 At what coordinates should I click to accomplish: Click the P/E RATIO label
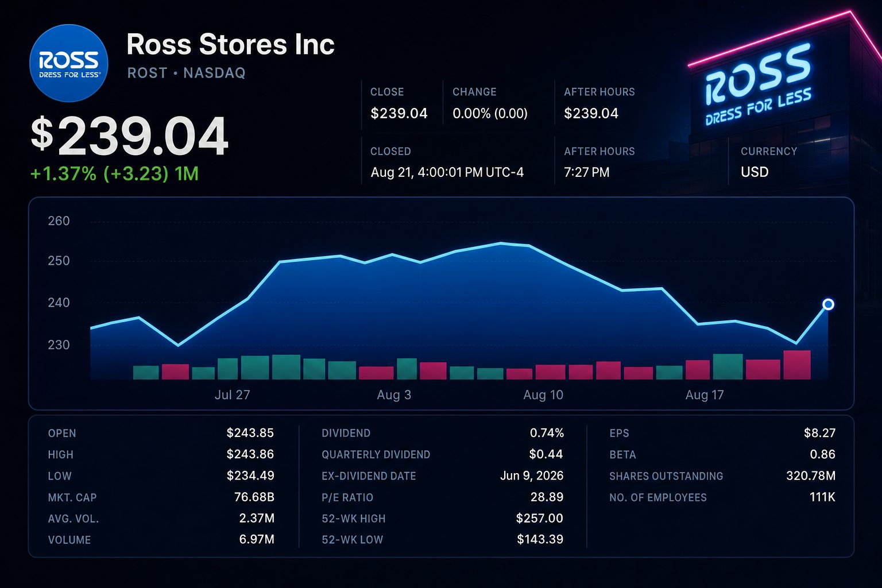pos(347,497)
